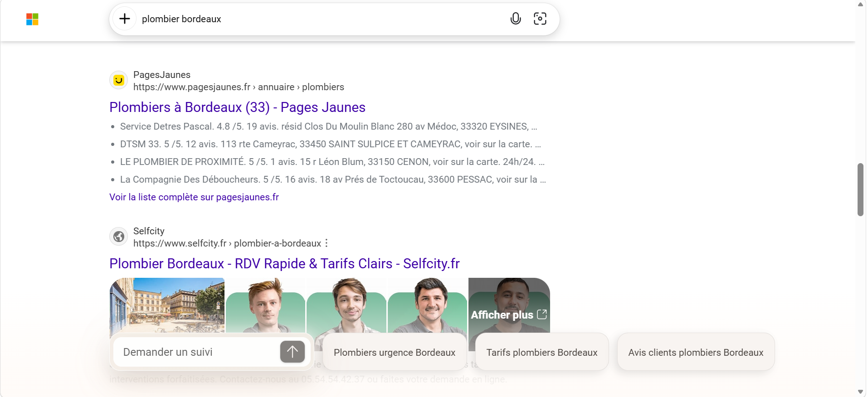This screenshot has width=868, height=397.
Task: Click the pagesjaunes.fr URL breadcrumb
Action: (x=239, y=87)
